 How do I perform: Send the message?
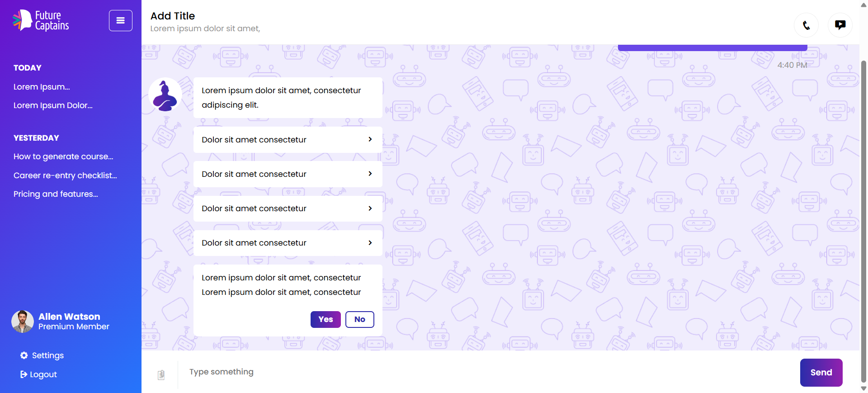821,373
